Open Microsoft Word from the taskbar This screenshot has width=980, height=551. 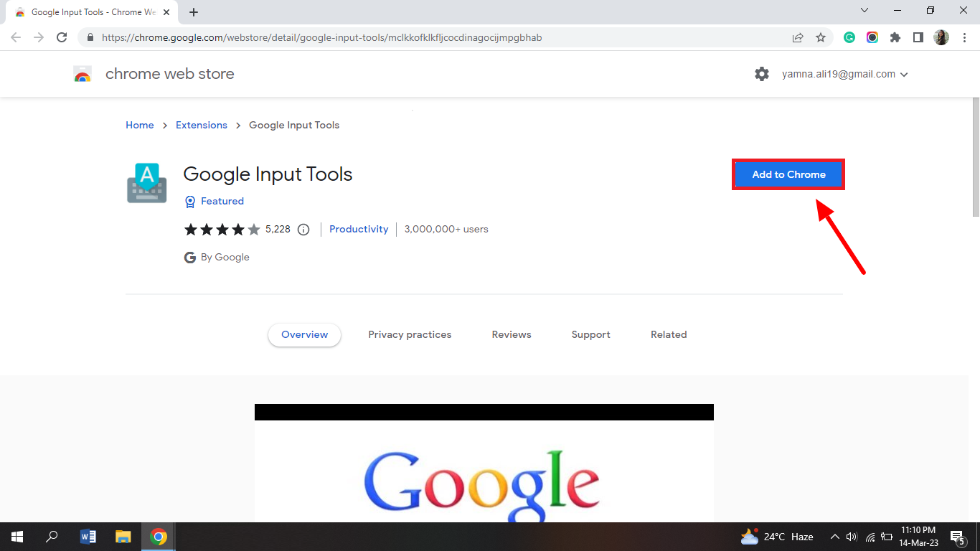[x=88, y=536]
